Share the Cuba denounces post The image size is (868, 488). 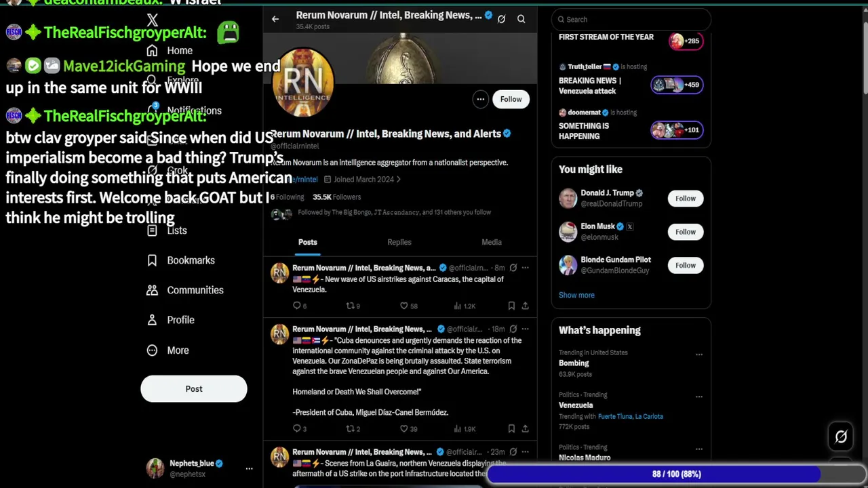pos(525,428)
